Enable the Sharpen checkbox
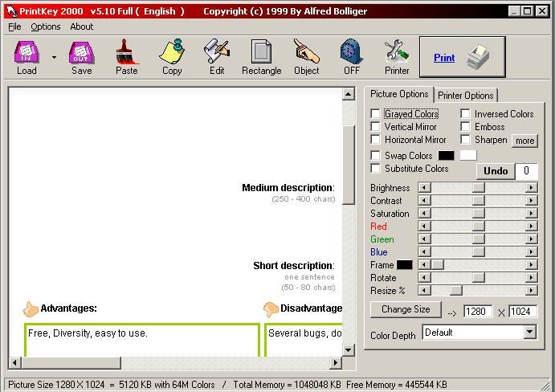Image resolution: width=555 pixels, height=392 pixels. 465,140
